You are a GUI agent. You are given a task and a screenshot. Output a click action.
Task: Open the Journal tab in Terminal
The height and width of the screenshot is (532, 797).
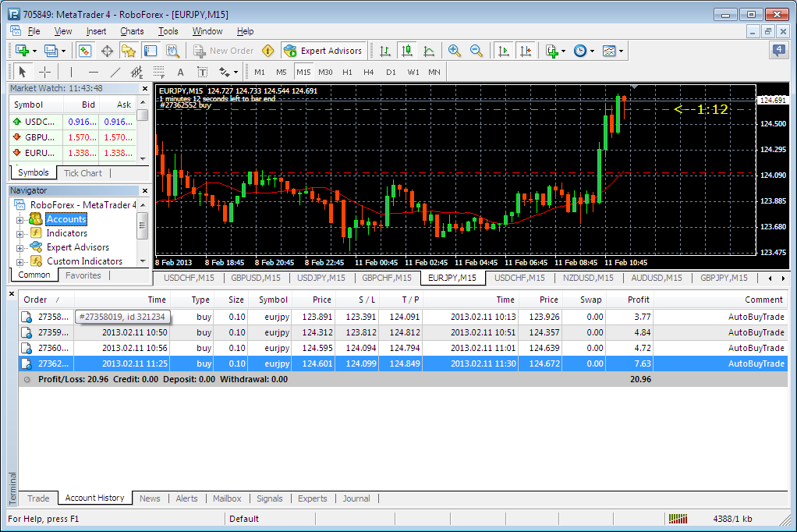pos(356,498)
